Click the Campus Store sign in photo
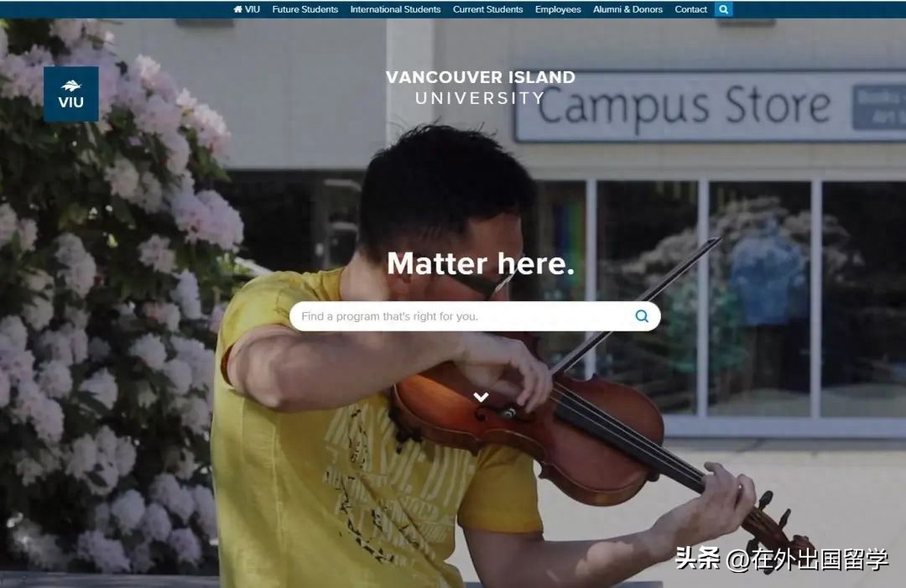This screenshot has height=588, width=906. coord(684,107)
